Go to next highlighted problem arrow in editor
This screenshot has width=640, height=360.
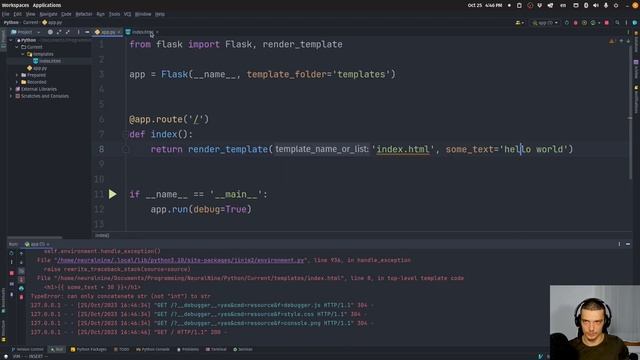[628, 41]
